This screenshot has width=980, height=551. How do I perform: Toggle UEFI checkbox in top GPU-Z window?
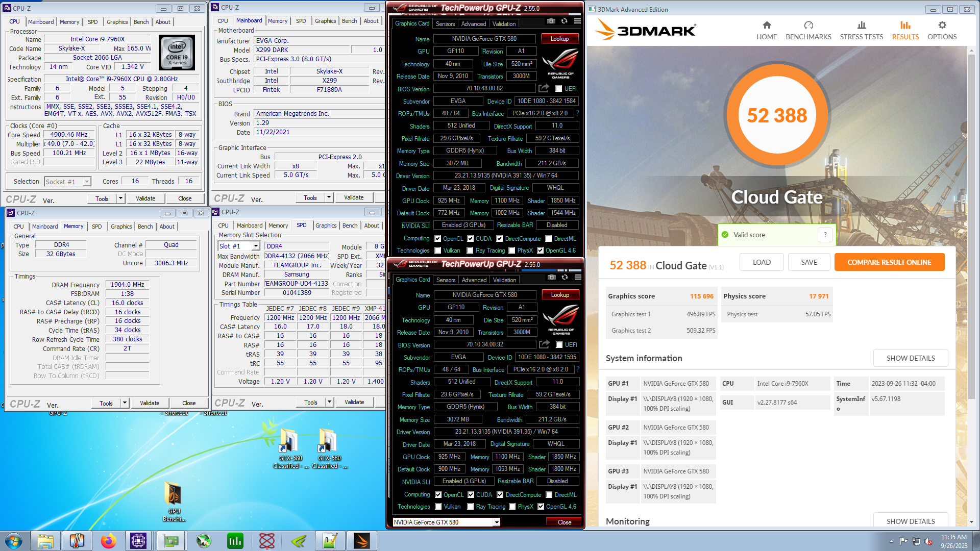558,89
